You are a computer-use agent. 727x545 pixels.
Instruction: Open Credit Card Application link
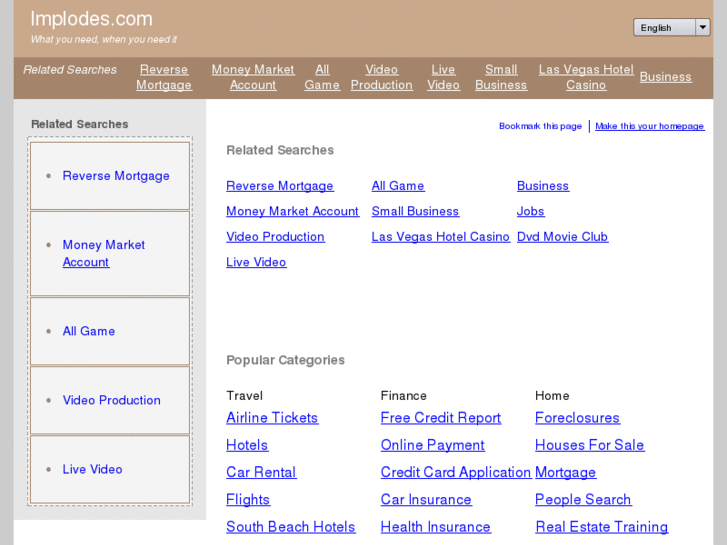[x=456, y=473]
